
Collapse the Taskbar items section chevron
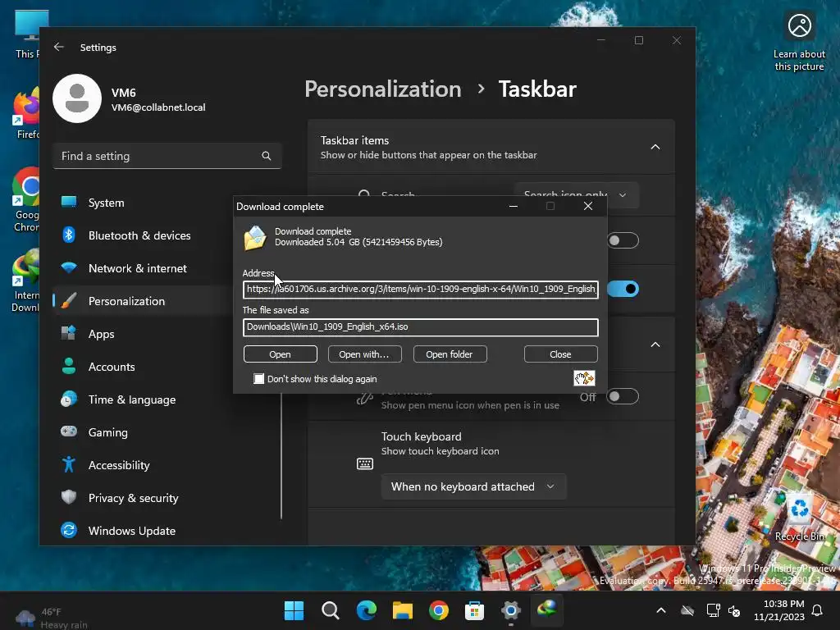(655, 147)
